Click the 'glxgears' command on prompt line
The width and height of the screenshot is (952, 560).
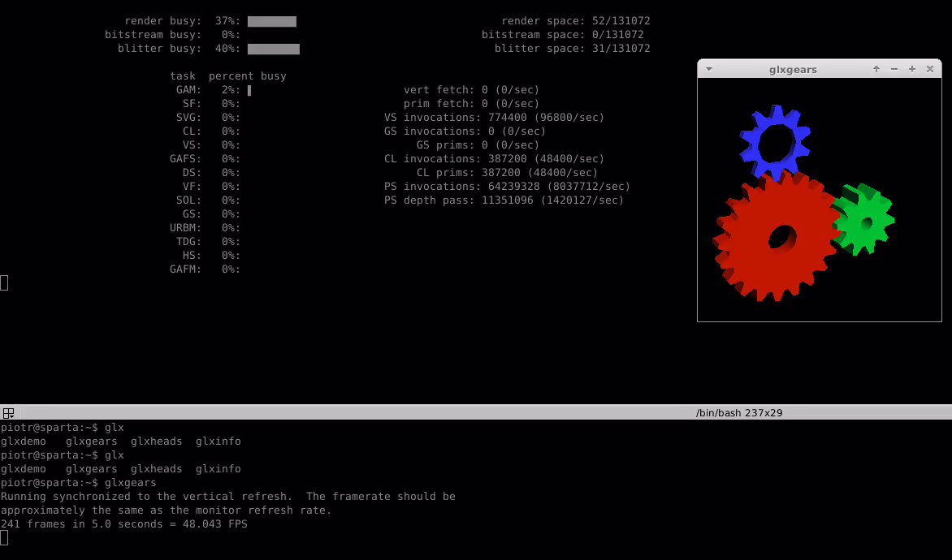pyautogui.click(x=130, y=483)
